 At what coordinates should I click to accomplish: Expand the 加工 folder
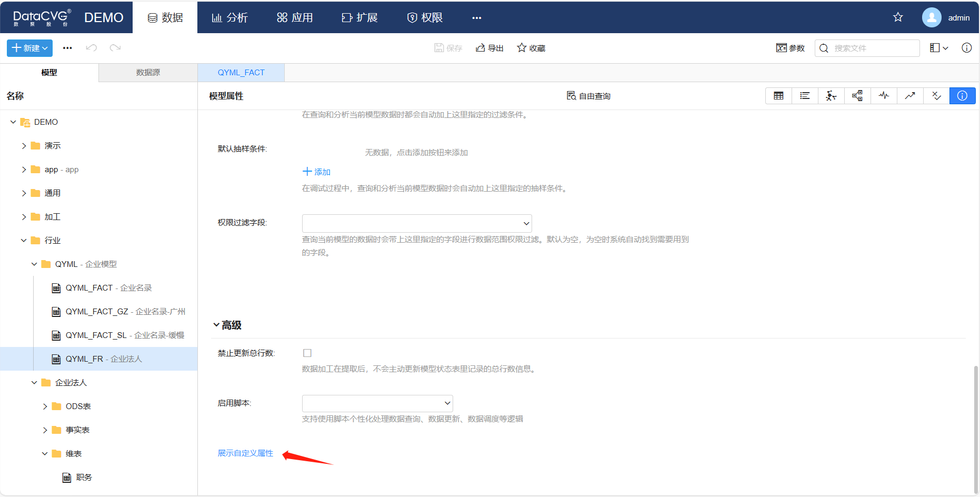[x=24, y=217]
